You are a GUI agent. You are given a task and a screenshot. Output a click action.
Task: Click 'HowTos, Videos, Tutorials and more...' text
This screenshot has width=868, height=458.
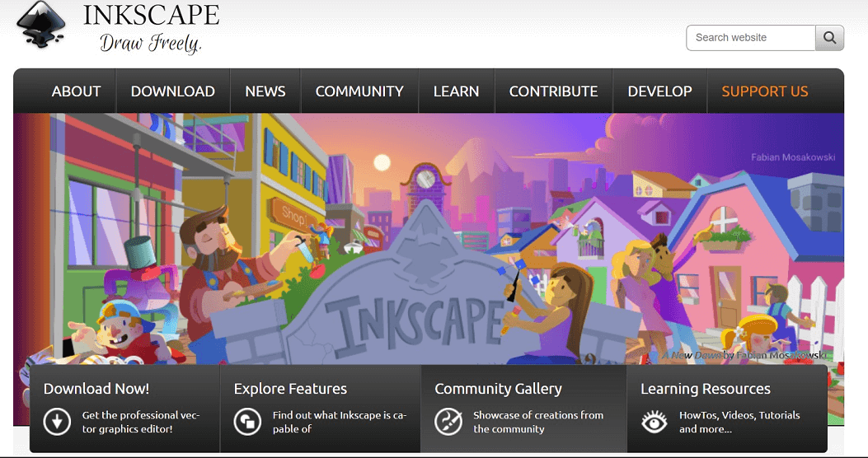[x=739, y=422]
